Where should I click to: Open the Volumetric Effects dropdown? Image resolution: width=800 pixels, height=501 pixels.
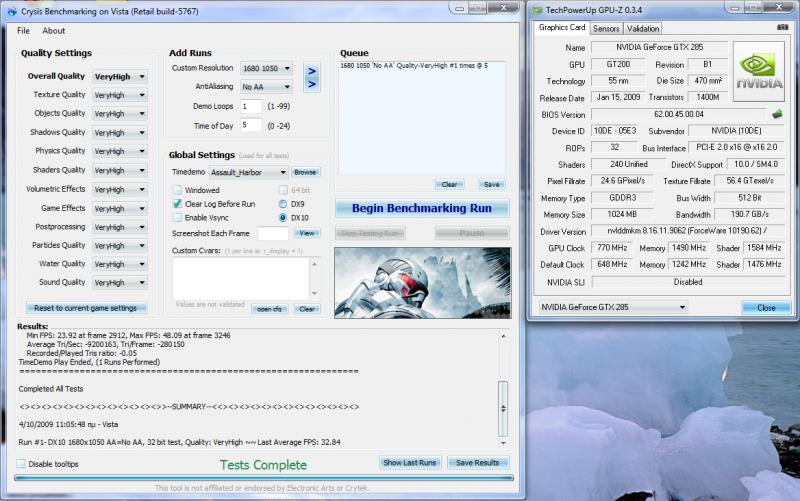[x=120, y=189]
